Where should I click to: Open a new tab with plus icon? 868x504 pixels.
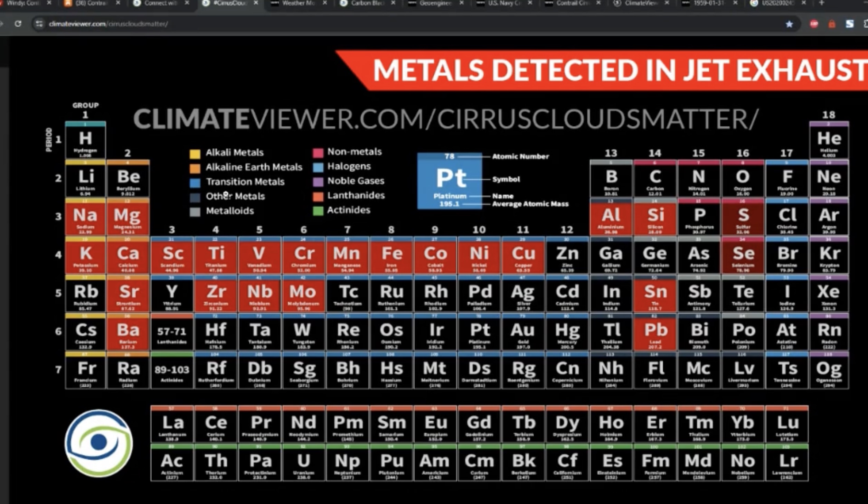(821, 3)
